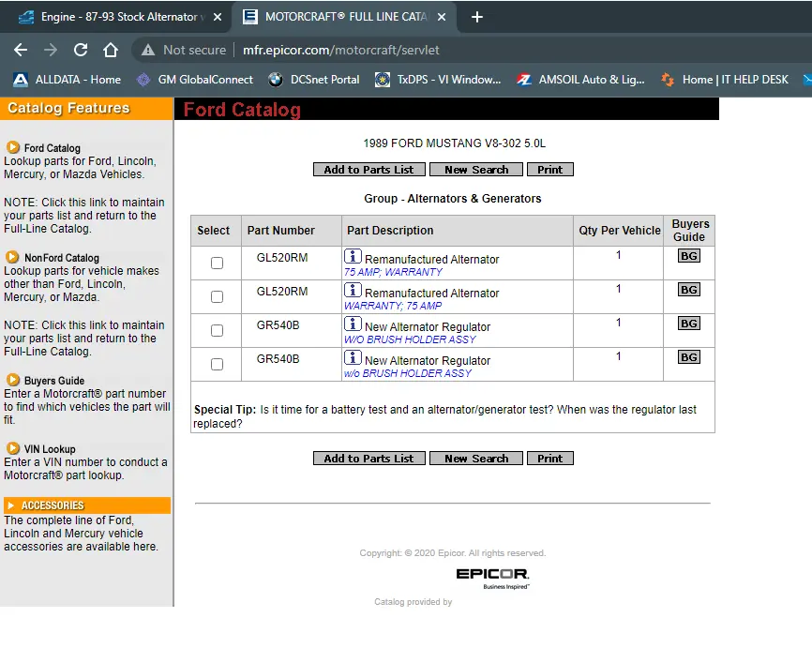Open info icon for lowercase w/o BRUSH HOLDER regulator
This screenshot has height=648, width=812.
coord(353,357)
